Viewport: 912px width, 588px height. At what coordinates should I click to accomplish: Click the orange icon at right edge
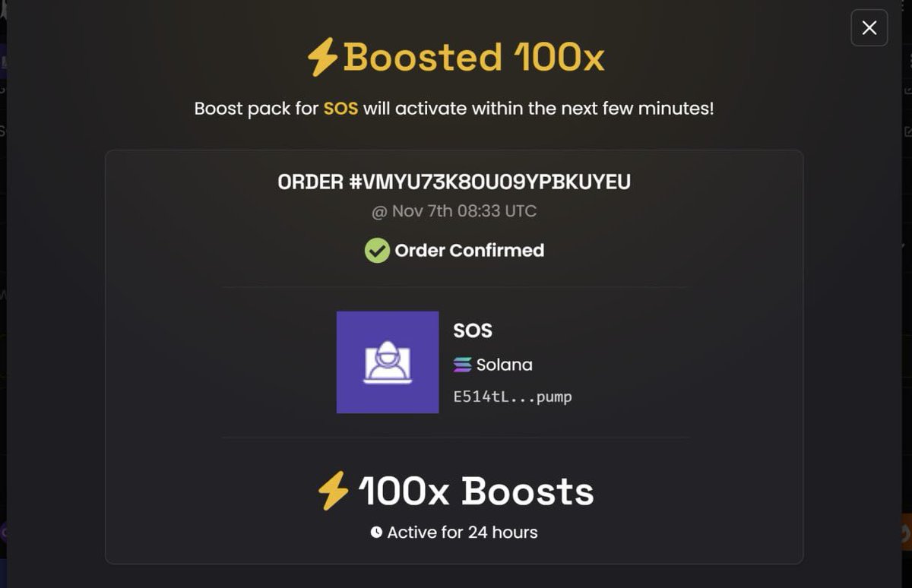(906, 532)
